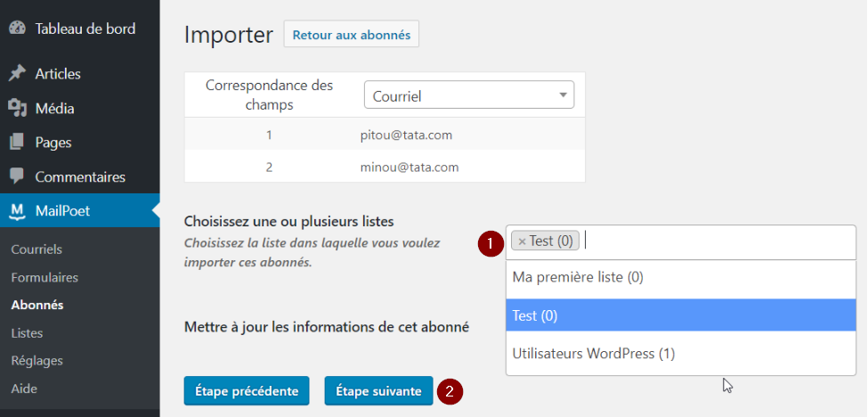Go to Formulaires in MailPoet submenu
This screenshot has height=417, width=868.
[45, 277]
